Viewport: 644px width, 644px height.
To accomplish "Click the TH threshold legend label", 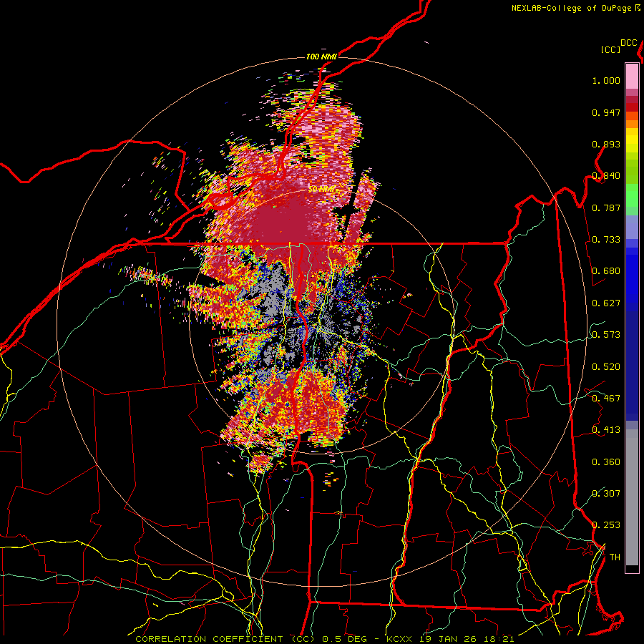I will (x=615, y=557).
